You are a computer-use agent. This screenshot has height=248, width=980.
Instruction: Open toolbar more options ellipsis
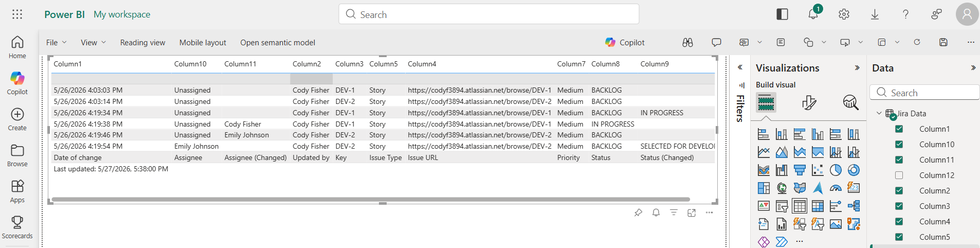tap(970, 42)
